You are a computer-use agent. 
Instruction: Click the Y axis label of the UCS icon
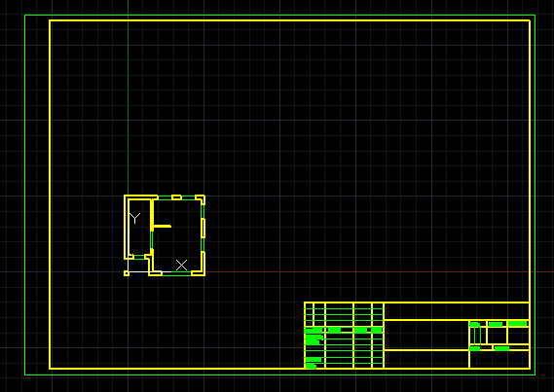tap(134, 218)
